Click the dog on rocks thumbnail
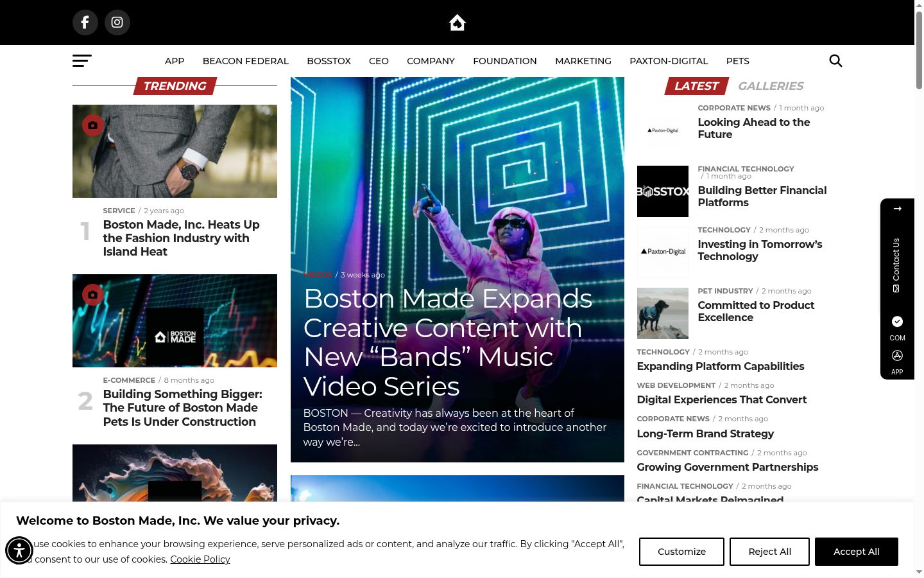Image resolution: width=924 pixels, height=578 pixels. (663, 313)
